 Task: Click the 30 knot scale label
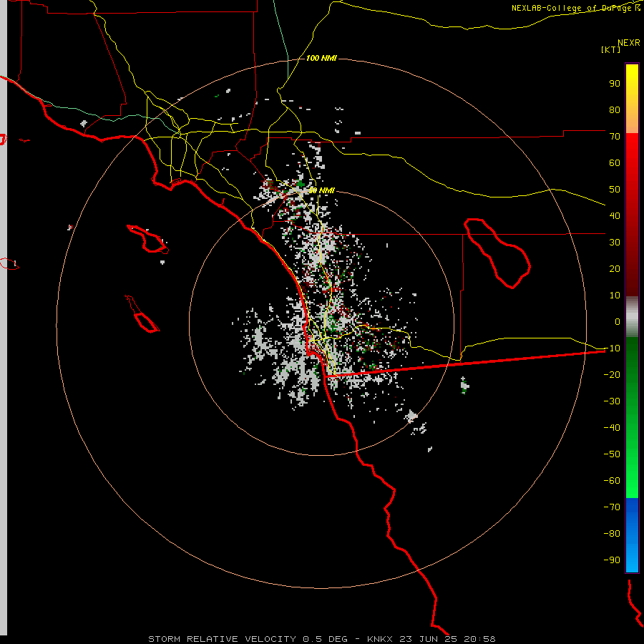pyautogui.click(x=615, y=243)
